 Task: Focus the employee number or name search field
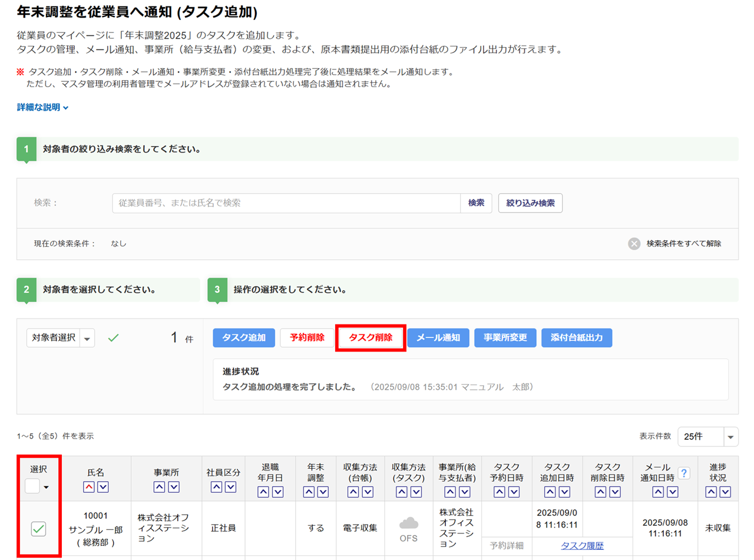pos(286,203)
